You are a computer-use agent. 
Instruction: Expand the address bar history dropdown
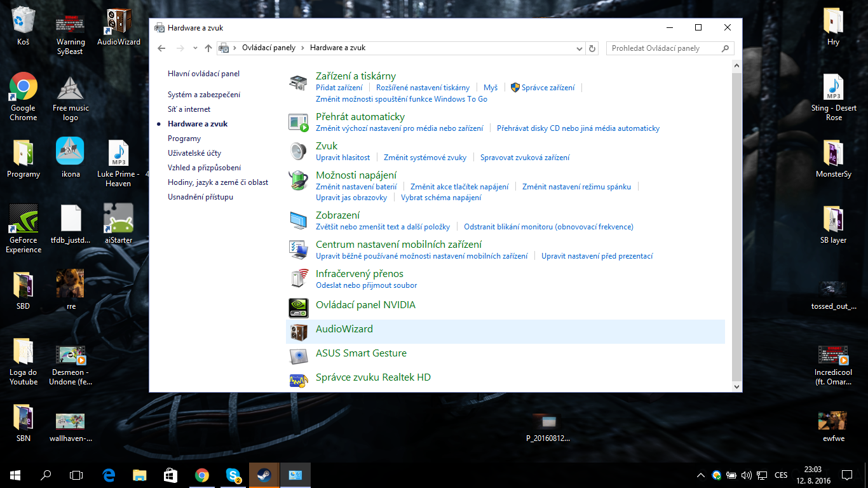click(579, 48)
